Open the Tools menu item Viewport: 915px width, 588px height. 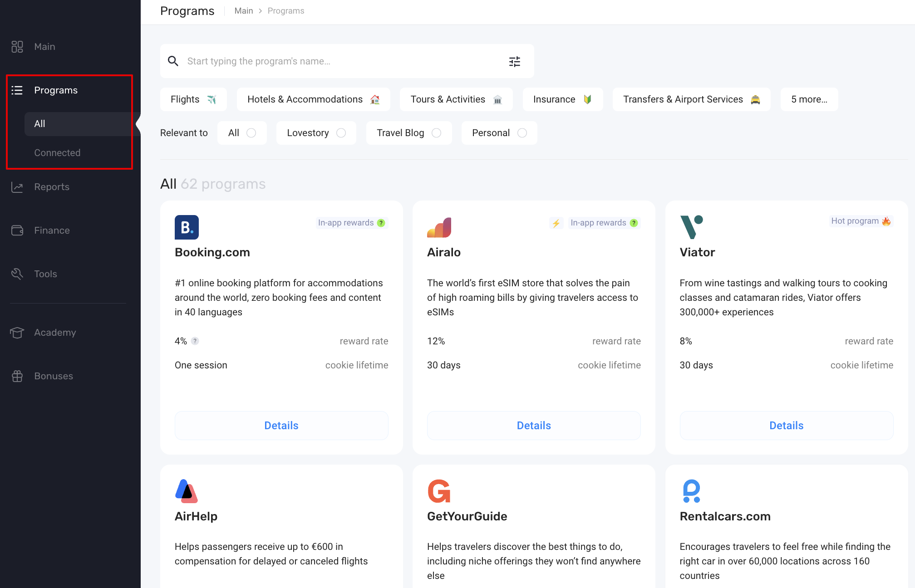[x=45, y=274]
